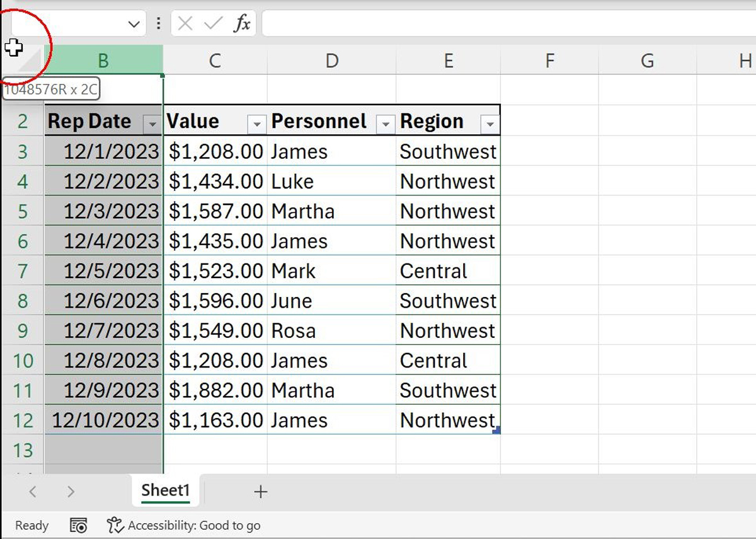Open the Value column filter dropdown

click(256, 124)
